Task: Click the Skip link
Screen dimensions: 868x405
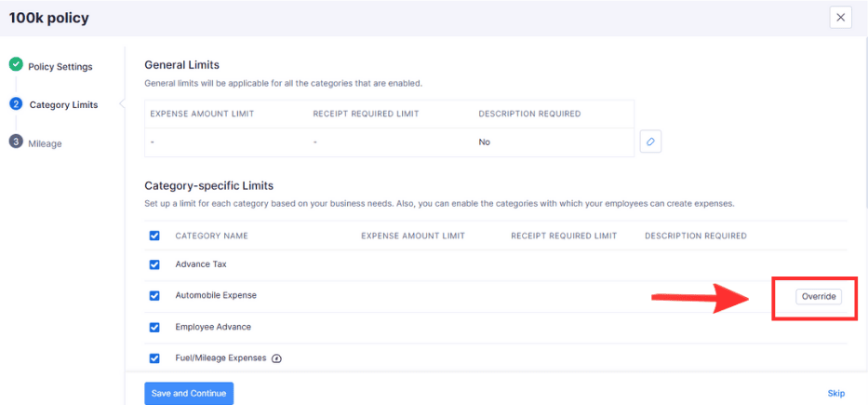Action: [x=835, y=393]
